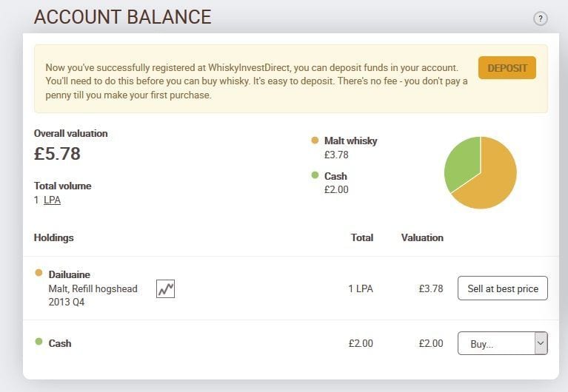Click the green cash pie slice
This screenshot has height=392, width=568.
click(462, 163)
